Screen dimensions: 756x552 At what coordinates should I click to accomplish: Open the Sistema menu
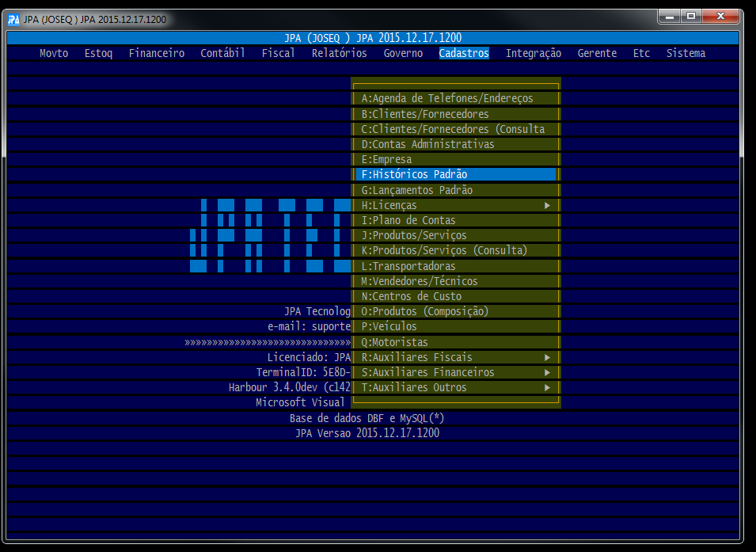coord(686,53)
